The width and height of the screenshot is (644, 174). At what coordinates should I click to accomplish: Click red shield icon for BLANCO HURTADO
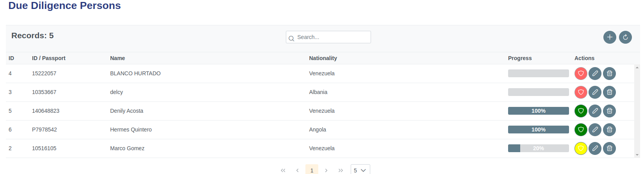tap(581, 73)
